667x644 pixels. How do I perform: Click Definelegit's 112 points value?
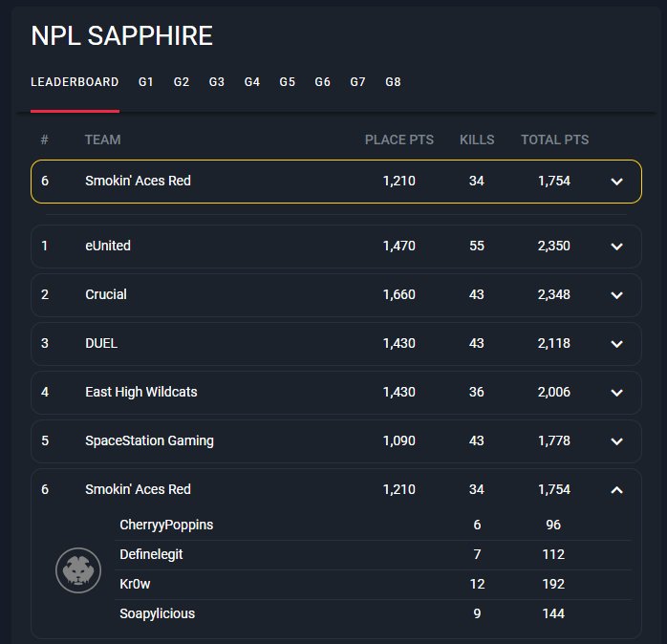coord(553,554)
